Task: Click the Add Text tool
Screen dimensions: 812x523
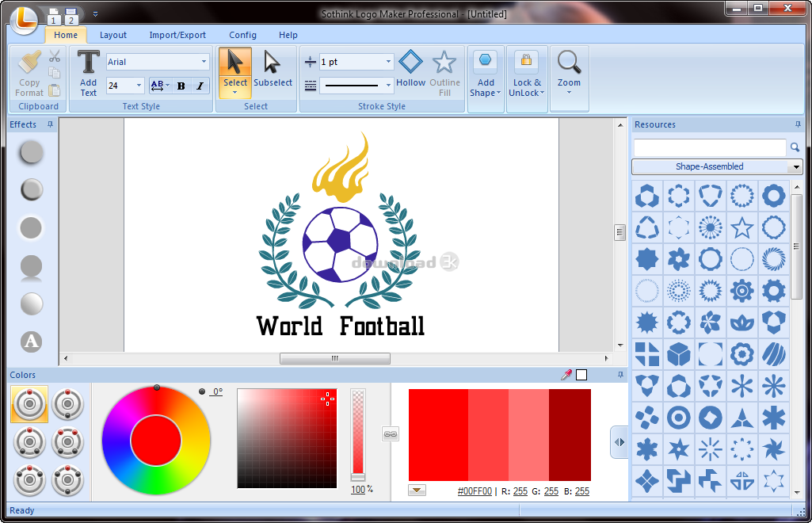Action: tap(88, 73)
